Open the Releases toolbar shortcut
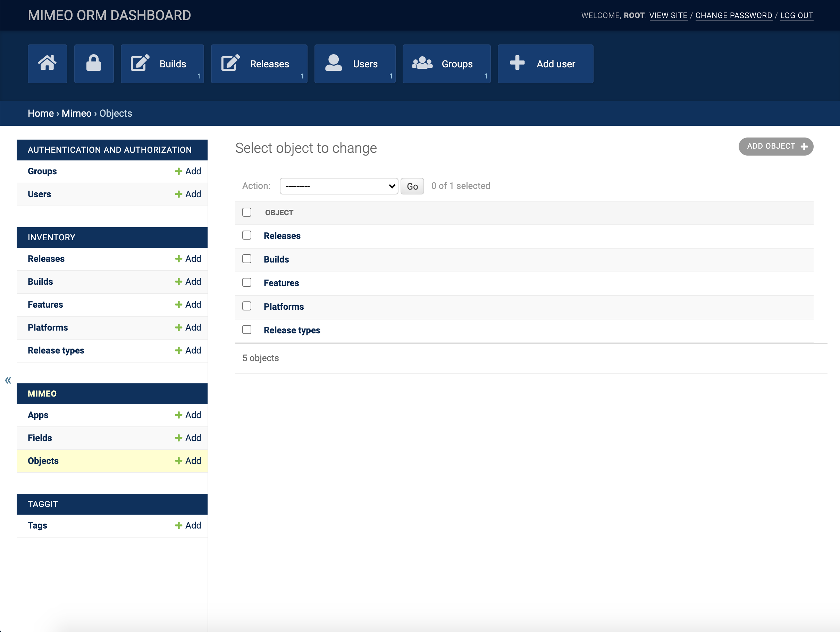Viewport: 840px width, 632px height. (259, 64)
